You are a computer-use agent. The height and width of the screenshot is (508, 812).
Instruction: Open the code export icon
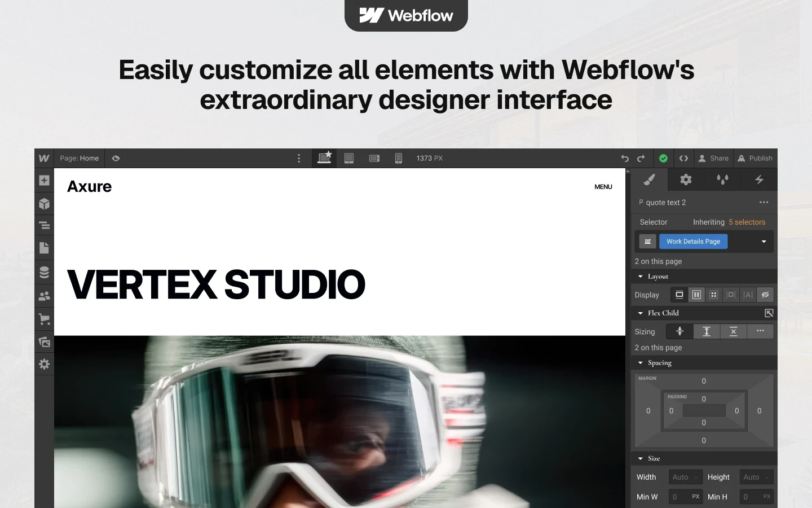[683, 159]
